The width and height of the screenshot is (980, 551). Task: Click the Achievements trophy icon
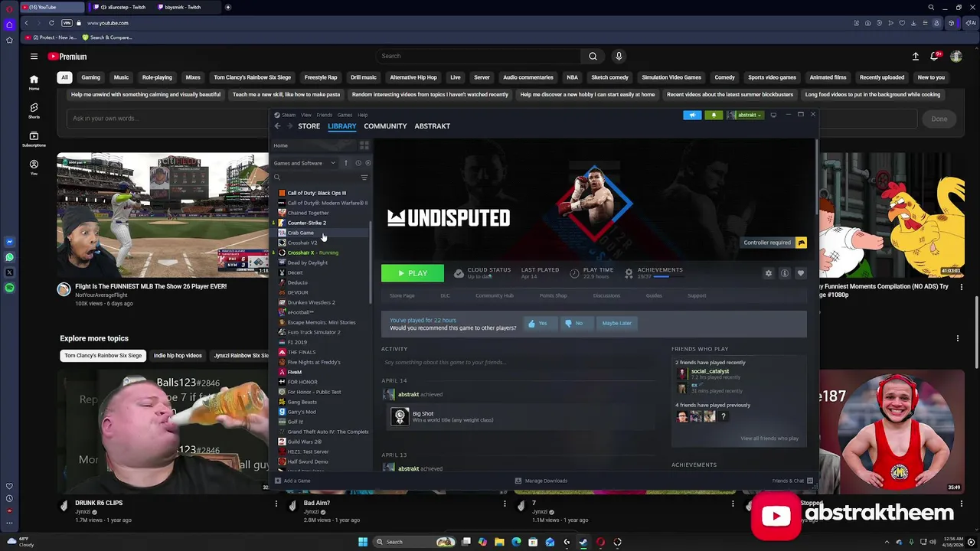(x=629, y=272)
